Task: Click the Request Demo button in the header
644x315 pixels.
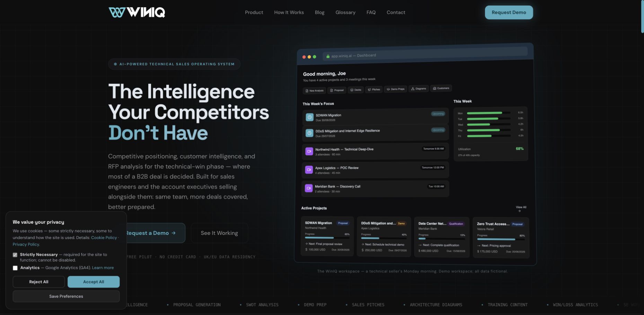Action: pyautogui.click(x=509, y=12)
